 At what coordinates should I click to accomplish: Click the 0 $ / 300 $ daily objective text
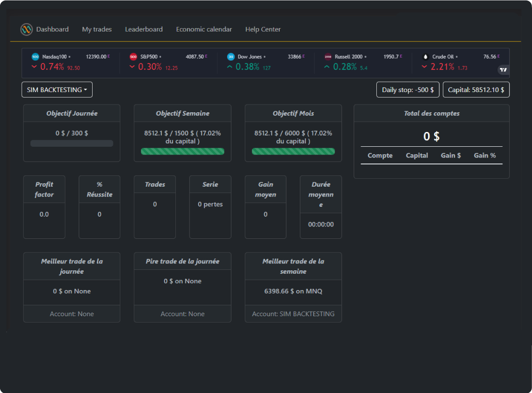coord(71,133)
